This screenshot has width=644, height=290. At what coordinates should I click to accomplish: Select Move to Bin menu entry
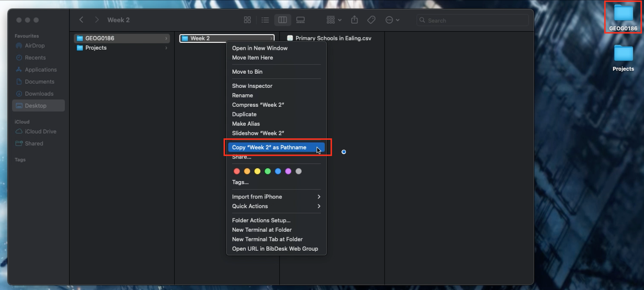247,72
